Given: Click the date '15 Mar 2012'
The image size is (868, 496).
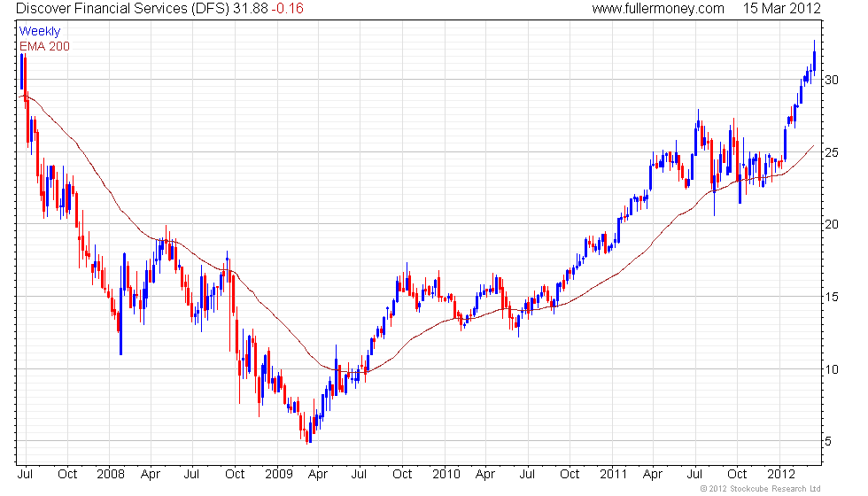Looking at the screenshot, I should [x=781, y=8].
